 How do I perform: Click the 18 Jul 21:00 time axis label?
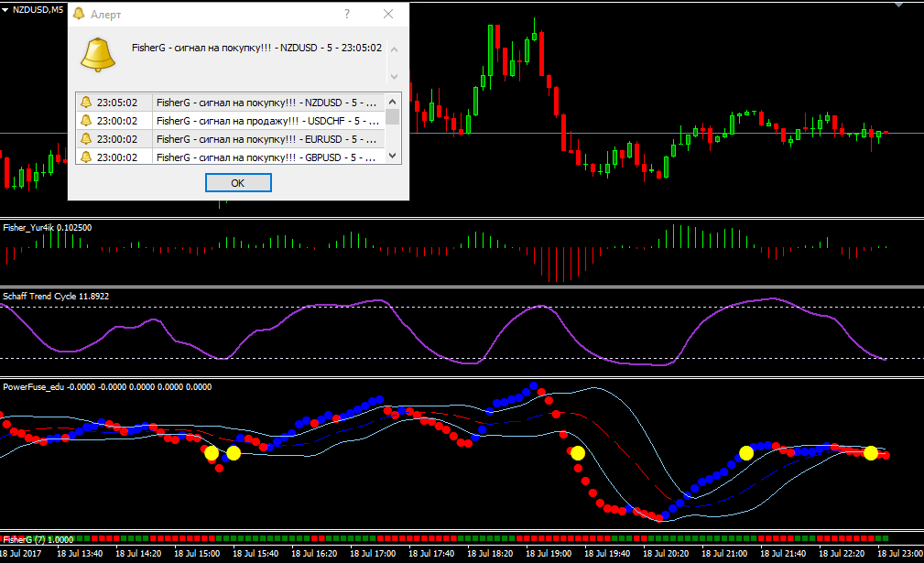(724, 554)
